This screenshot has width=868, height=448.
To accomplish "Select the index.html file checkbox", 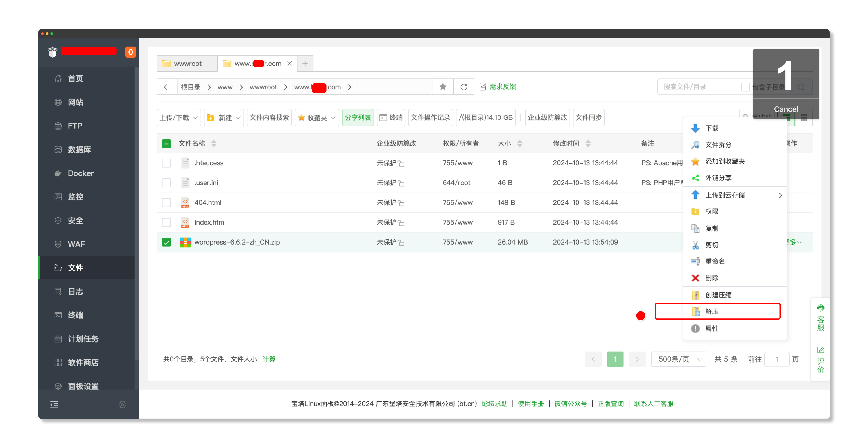I will 166,223.
